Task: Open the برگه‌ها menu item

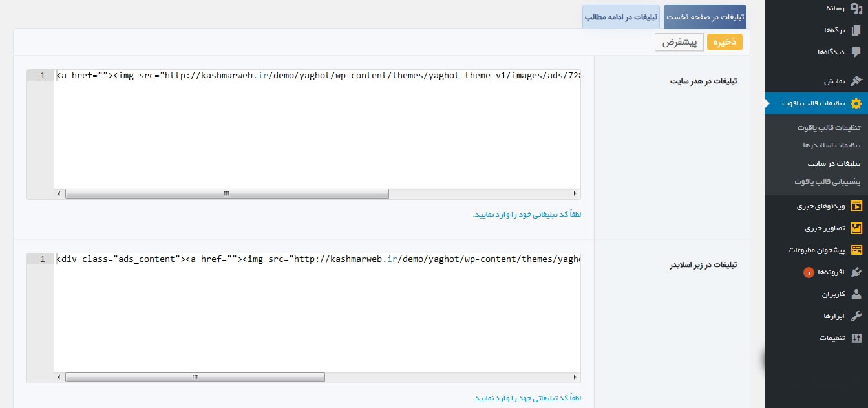Action: coord(816,30)
